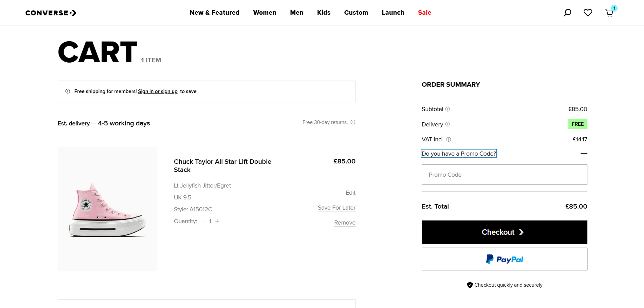Screen dimensions: 644x308
Task: Click the '1 ITEM' cart count label
Action: [x=151, y=60]
